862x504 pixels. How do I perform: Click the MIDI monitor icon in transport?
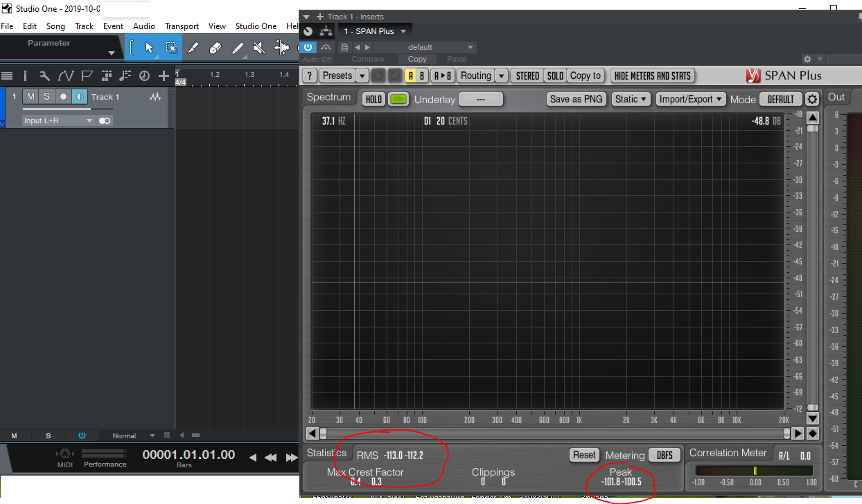coord(65,453)
